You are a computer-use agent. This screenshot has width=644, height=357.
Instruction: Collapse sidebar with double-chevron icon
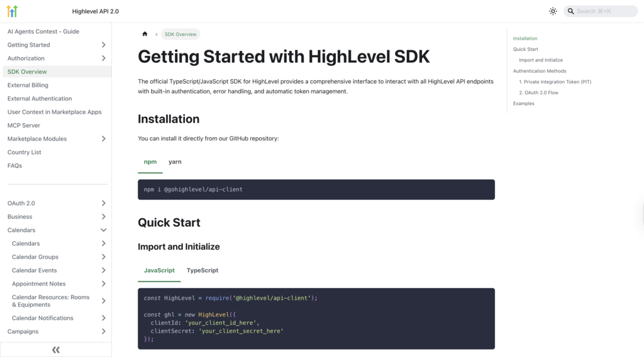click(56, 350)
